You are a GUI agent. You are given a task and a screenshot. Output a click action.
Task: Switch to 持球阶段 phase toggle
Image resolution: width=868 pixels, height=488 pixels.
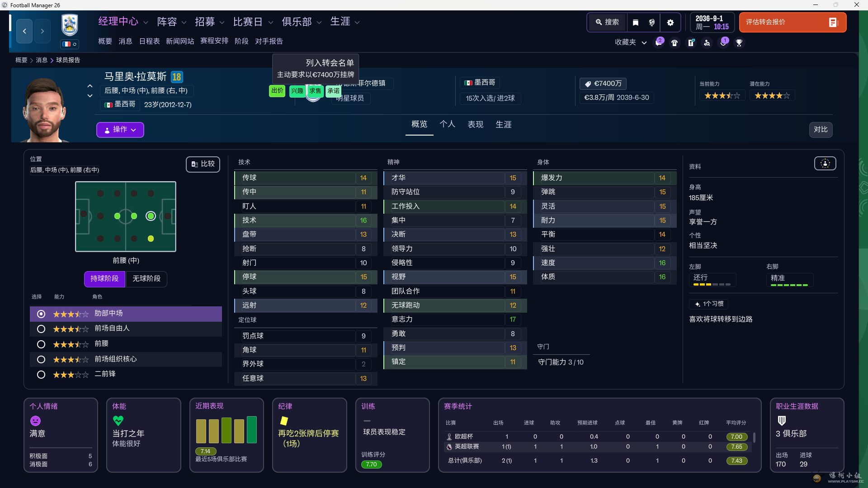tap(104, 279)
